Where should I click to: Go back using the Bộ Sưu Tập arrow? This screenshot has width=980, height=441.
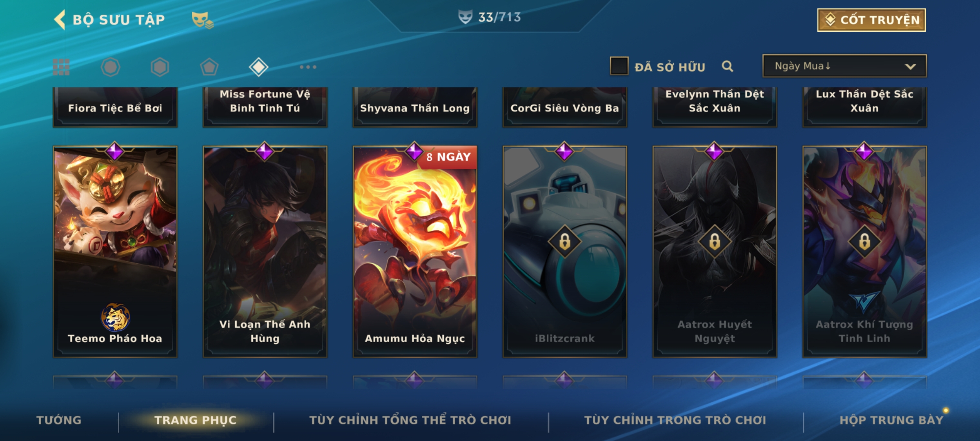tap(60, 20)
